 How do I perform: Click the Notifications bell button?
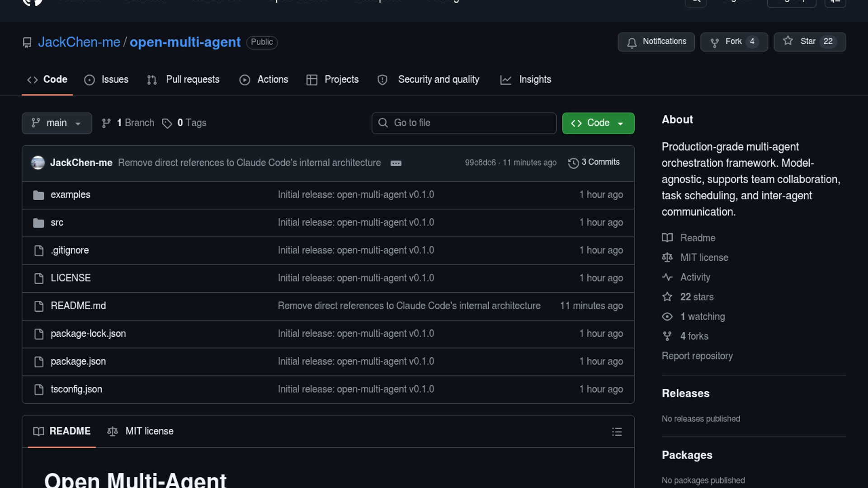coord(656,42)
